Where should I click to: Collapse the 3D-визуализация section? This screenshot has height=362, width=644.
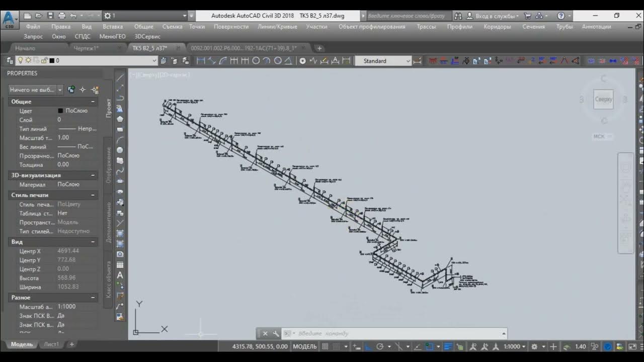coord(93,175)
